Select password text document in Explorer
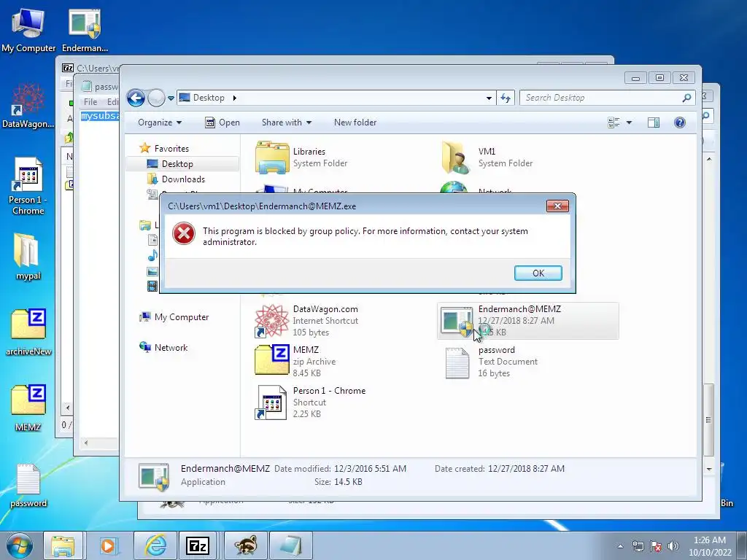The width and height of the screenshot is (747, 560). (491, 362)
